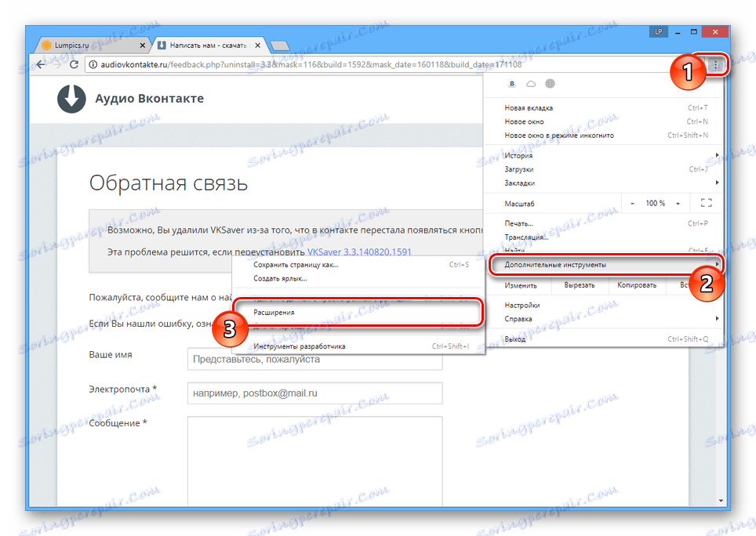Image resolution: width=756 pixels, height=536 pixels.
Task: Reload the current page
Action: [74, 64]
